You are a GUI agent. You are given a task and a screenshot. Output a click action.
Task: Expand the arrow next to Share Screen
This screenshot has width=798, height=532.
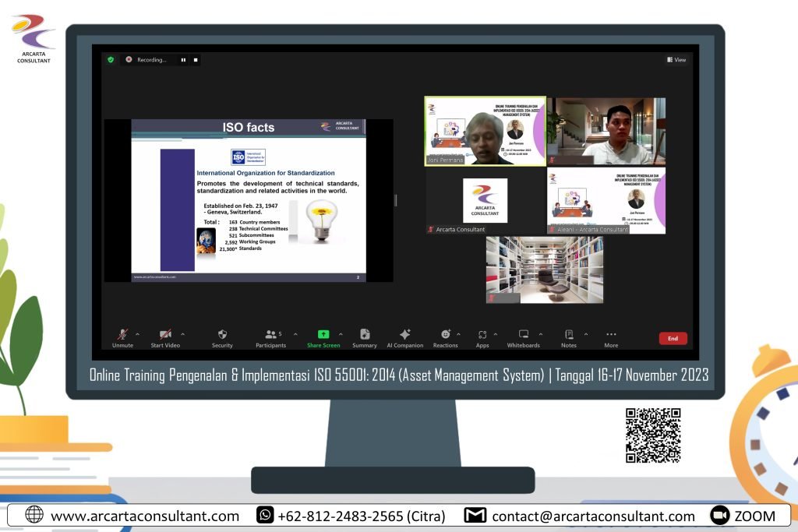click(341, 334)
